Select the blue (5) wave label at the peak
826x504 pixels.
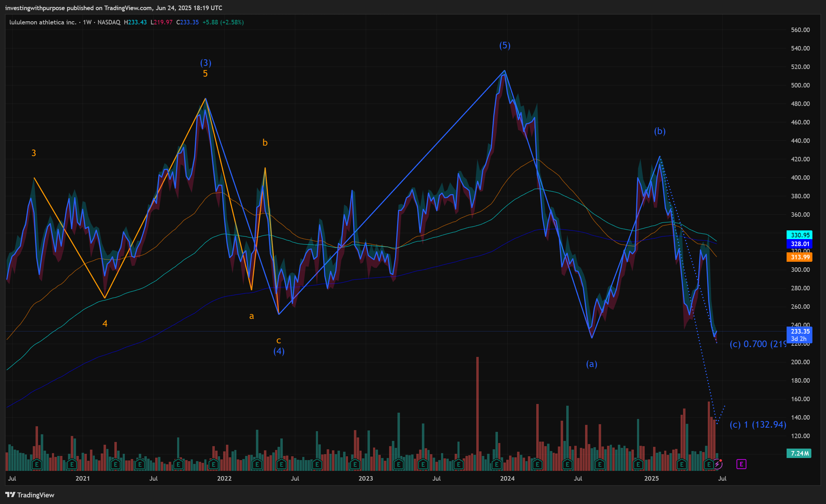[505, 45]
